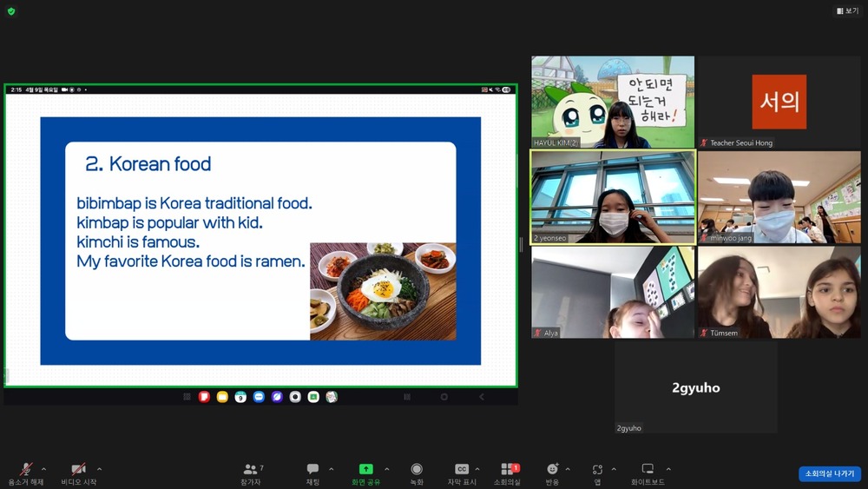Expand the video options arrow beside 비디오 시작
Image resolution: width=868 pixels, height=489 pixels.
coord(99,469)
